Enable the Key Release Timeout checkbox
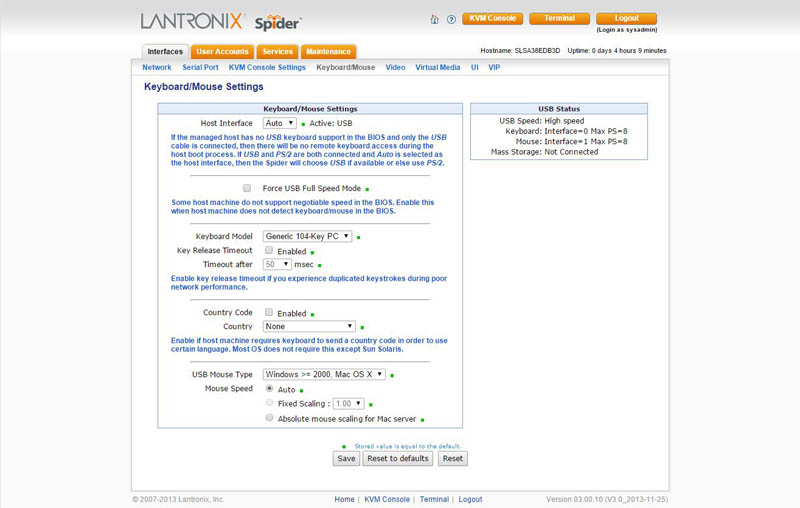 (x=269, y=251)
